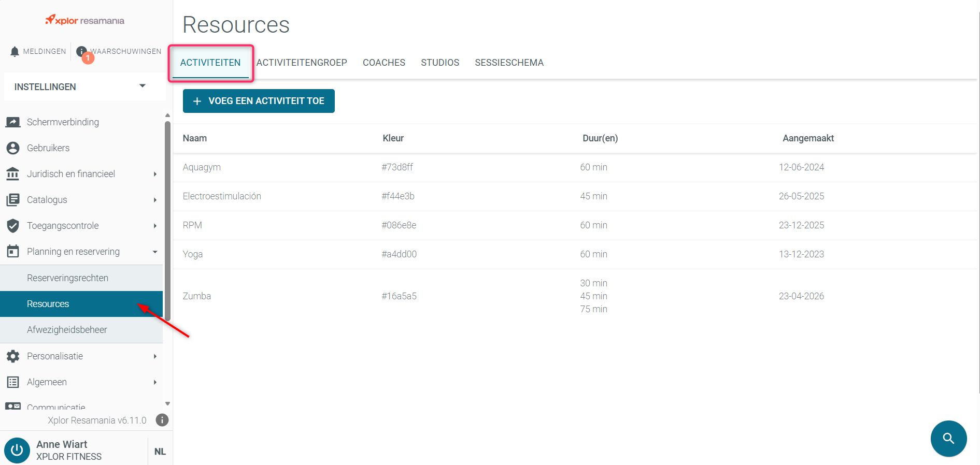Select the Activiteiten tab

[x=210, y=63]
